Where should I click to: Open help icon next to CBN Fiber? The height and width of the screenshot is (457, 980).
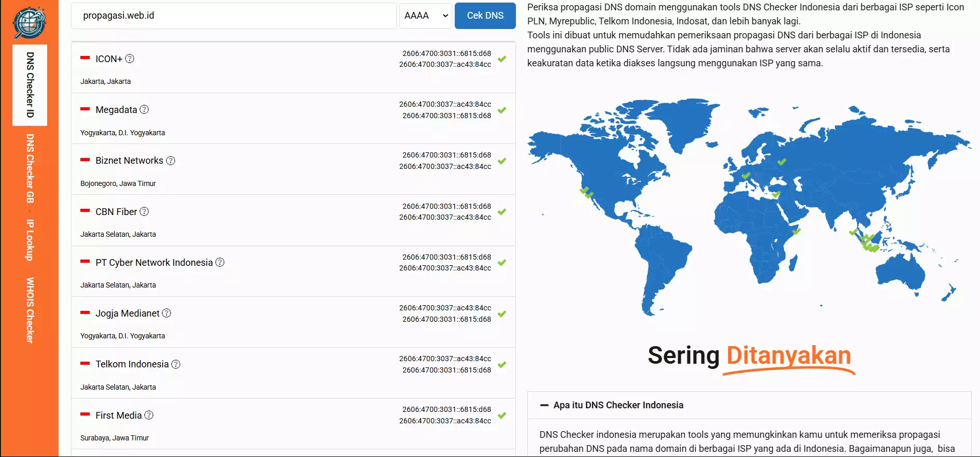pos(144,211)
